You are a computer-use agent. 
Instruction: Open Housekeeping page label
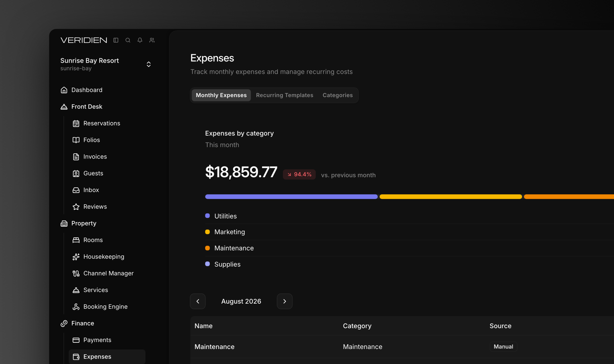pyautogui.click(x=104, y=257)
